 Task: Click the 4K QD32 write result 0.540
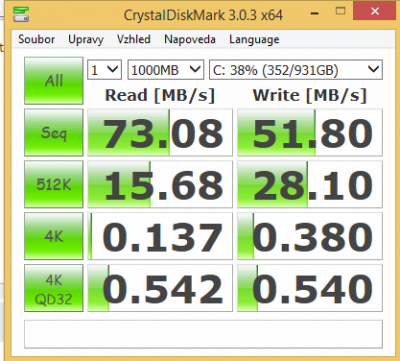[310, 288]
